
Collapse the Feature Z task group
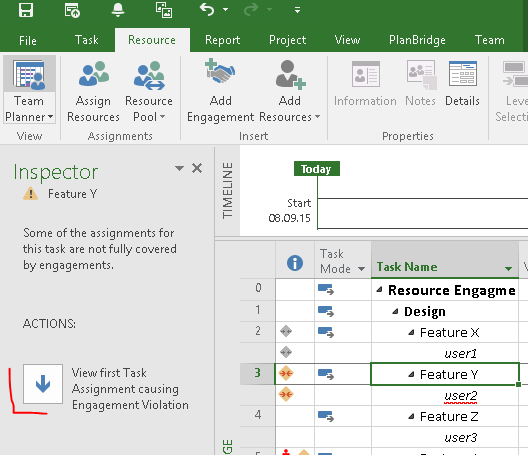(x=411, y=417)
